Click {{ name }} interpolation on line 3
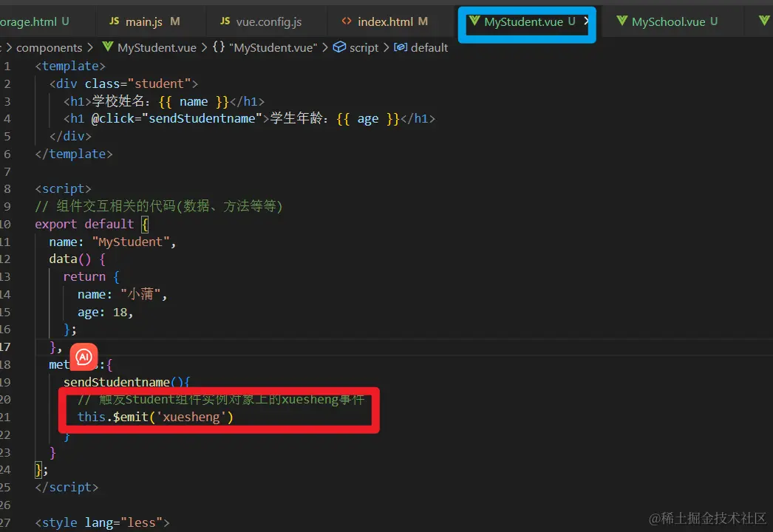The height and width of the screenshot is (532, 773). pos(194,101)
